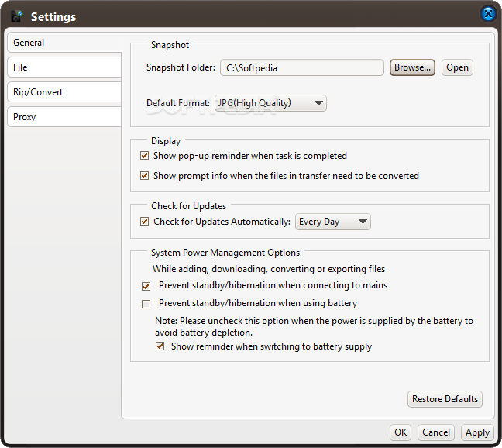502x448 pixels.
Task: Toggle Prevent standby when connecting to mains
Action: pos(146,286)
